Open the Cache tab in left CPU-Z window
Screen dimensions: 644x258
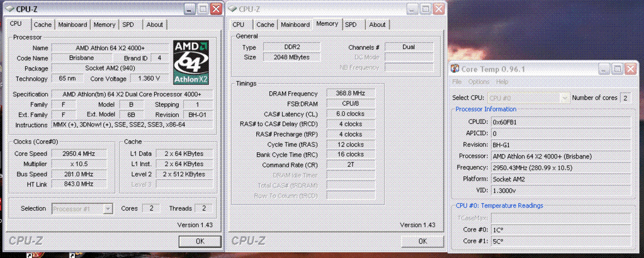[43, 25]
